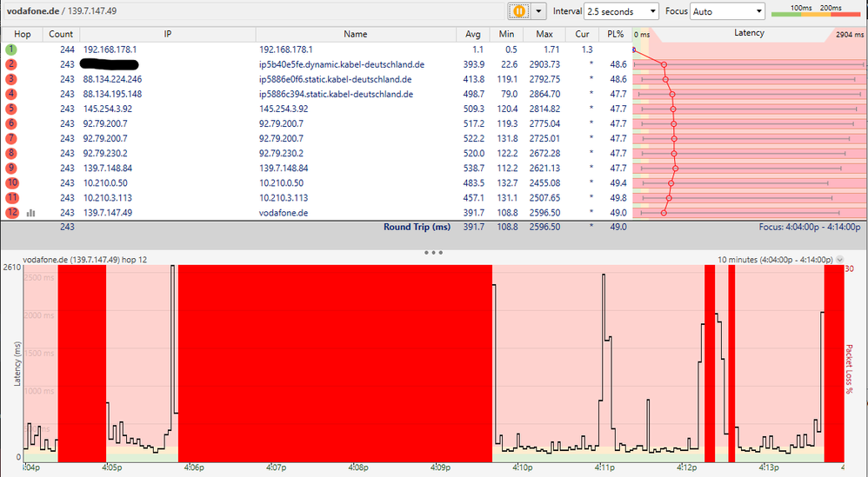The image size is (868, 477).
Task: Click IP cell 88.134.195.148
Action: 112,94
